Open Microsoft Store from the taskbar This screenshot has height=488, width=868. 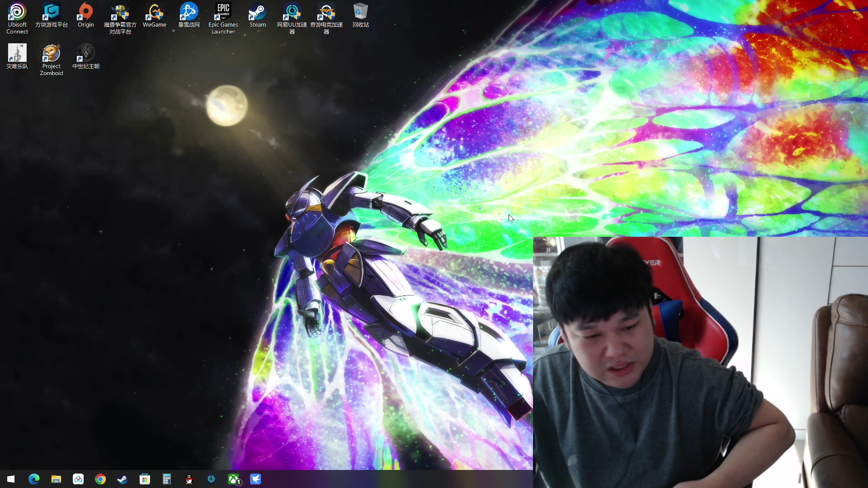145,479
